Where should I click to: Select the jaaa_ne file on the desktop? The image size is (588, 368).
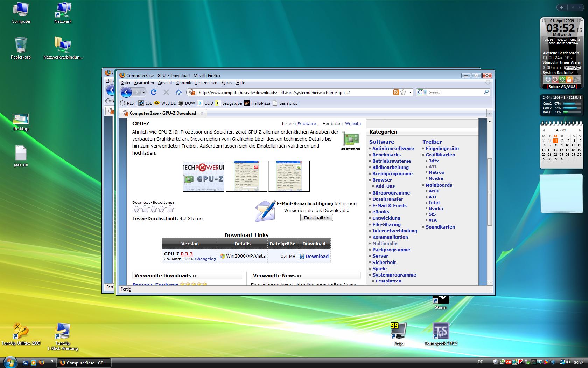pos(21,156)
